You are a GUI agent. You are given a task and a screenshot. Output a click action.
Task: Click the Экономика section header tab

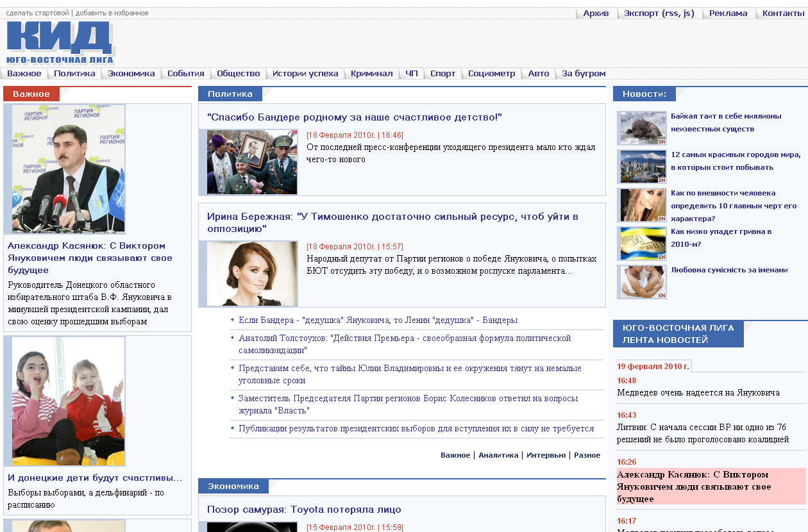(233, 486)
